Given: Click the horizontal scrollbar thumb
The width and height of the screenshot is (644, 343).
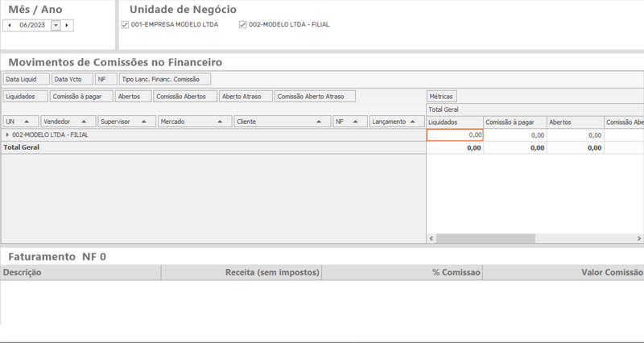Looking at the screenshot, I should click(x=486, y=238).
